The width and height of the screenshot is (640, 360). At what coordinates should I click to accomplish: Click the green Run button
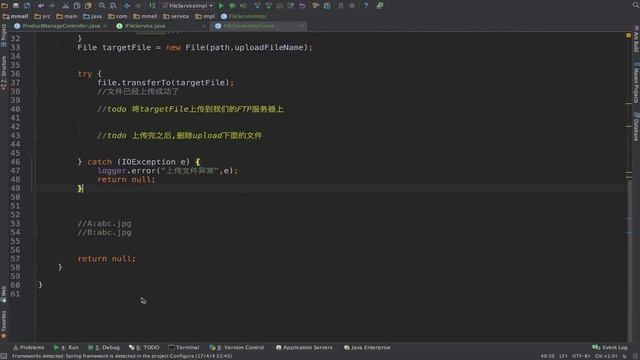tap(221, 6)
